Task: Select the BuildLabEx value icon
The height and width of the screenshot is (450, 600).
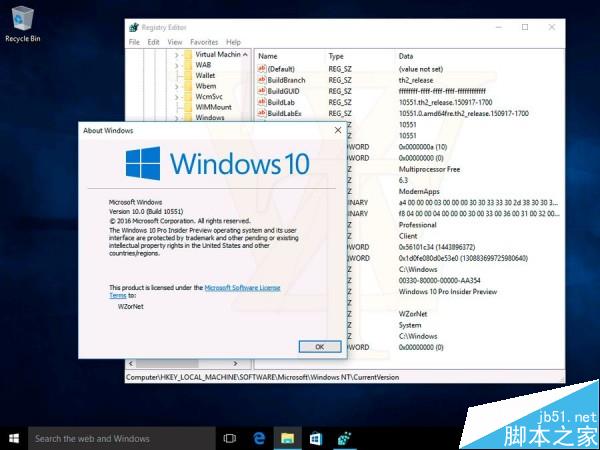Action: point(262,113)
